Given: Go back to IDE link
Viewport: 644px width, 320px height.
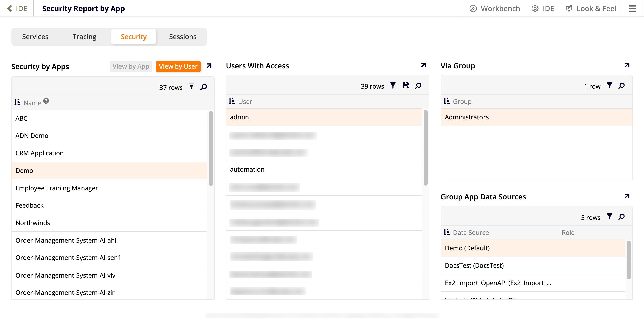Looking at the screenshot, I should [x=17, y=8].
